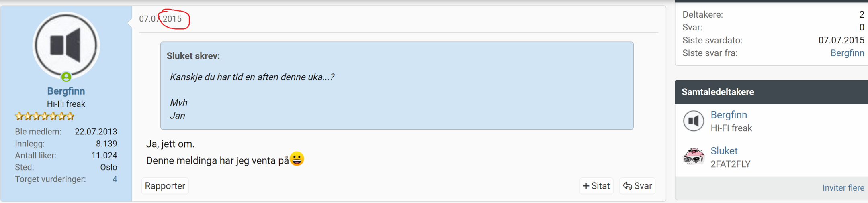Click the grinning smiley emoji in the message

click(x=297, y=159)
